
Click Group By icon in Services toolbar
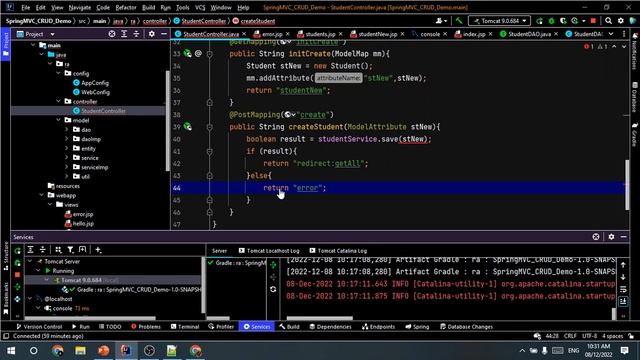(58, 250)
